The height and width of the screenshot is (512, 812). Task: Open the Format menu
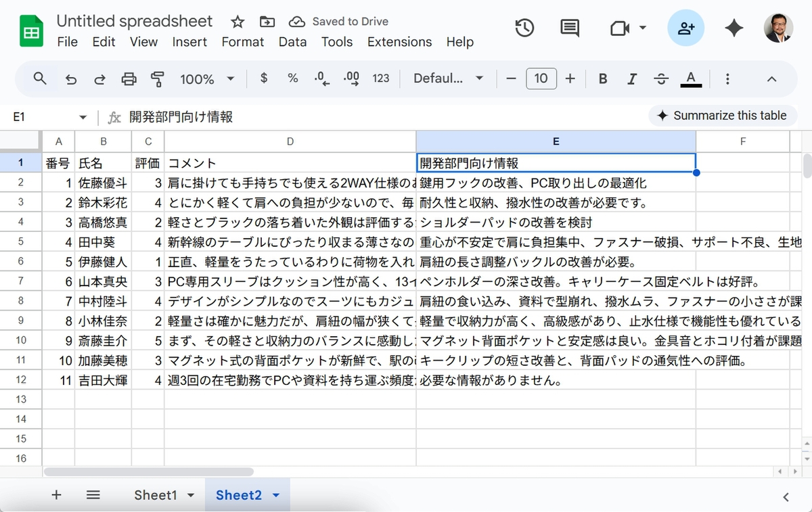242,42
